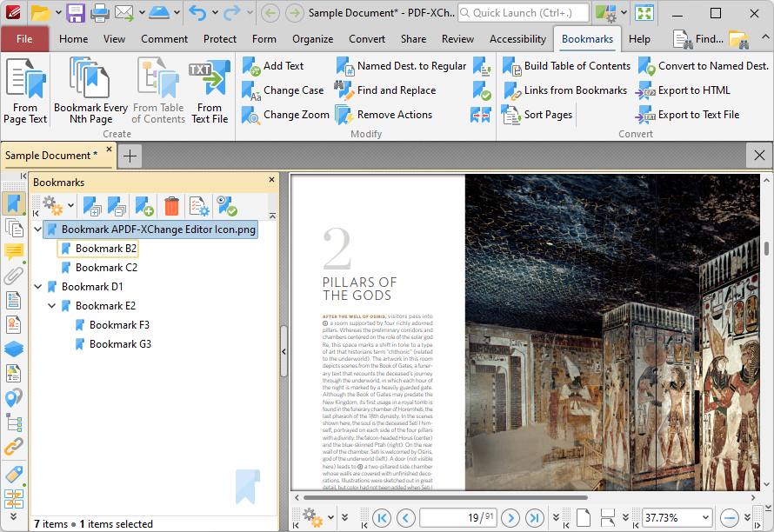Open the Comments pane in sidebar
The height and width of the screenshot is (532, 774).
coord(14,252)
